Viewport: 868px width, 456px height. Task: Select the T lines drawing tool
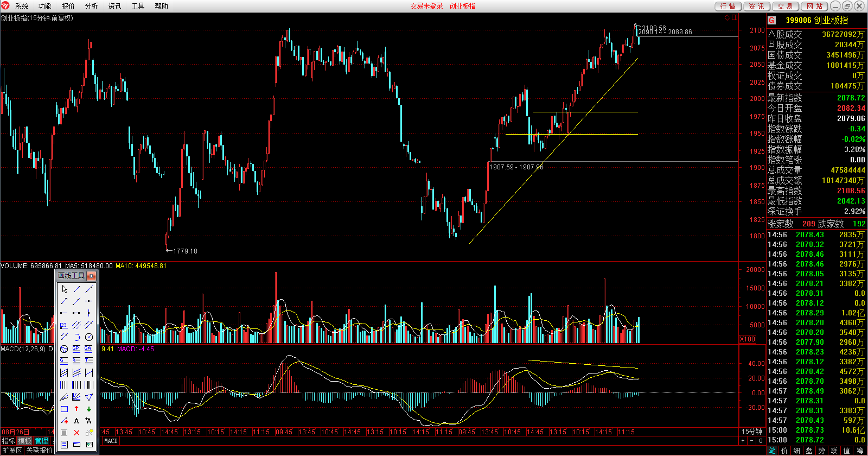[89, 360]
